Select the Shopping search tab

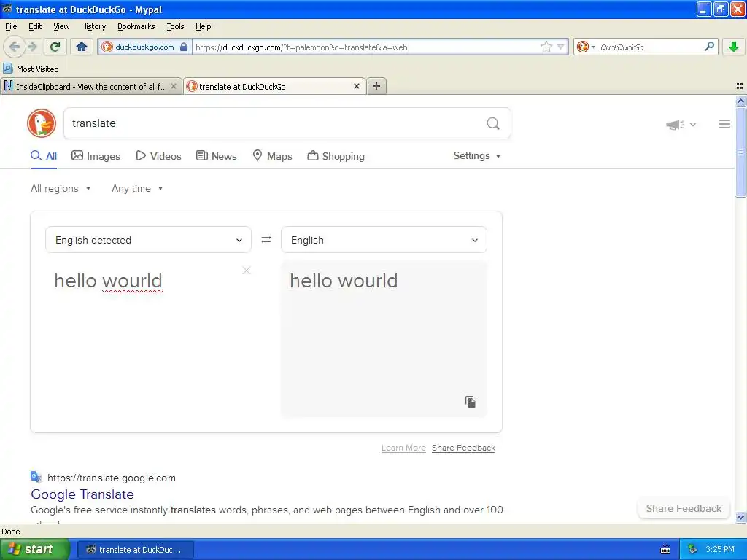point(336,156)
